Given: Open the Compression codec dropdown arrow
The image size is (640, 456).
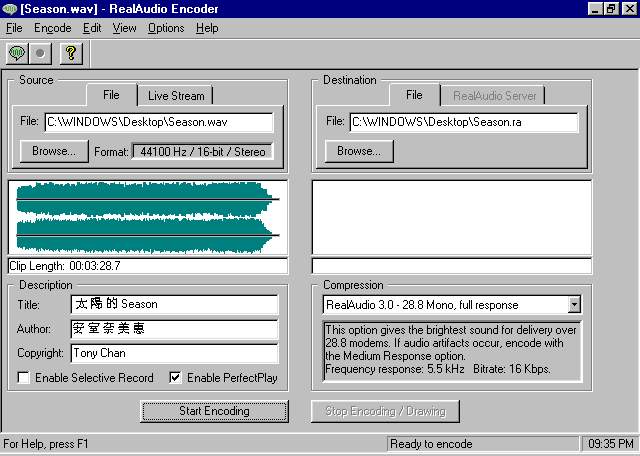Looking at the screenshot, I should pos(574,305).
